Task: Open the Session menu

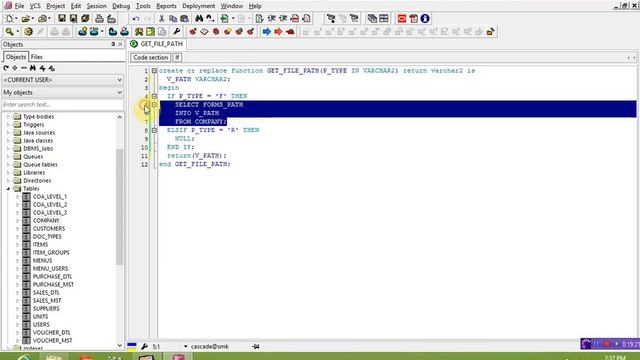Action: click(96, 6)
